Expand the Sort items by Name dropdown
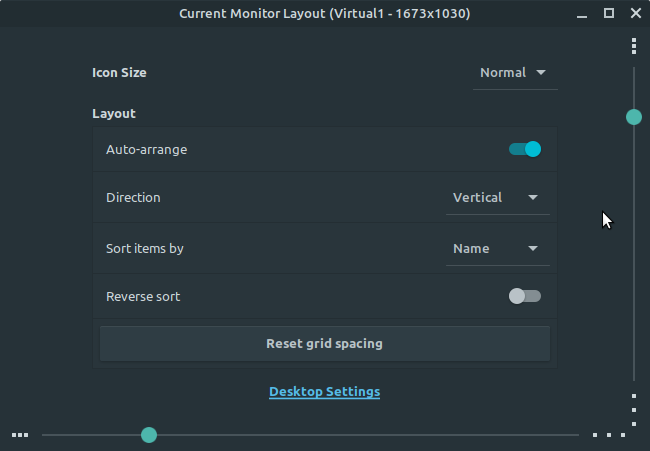Screen dimensions: 650x451 (498, 249)
